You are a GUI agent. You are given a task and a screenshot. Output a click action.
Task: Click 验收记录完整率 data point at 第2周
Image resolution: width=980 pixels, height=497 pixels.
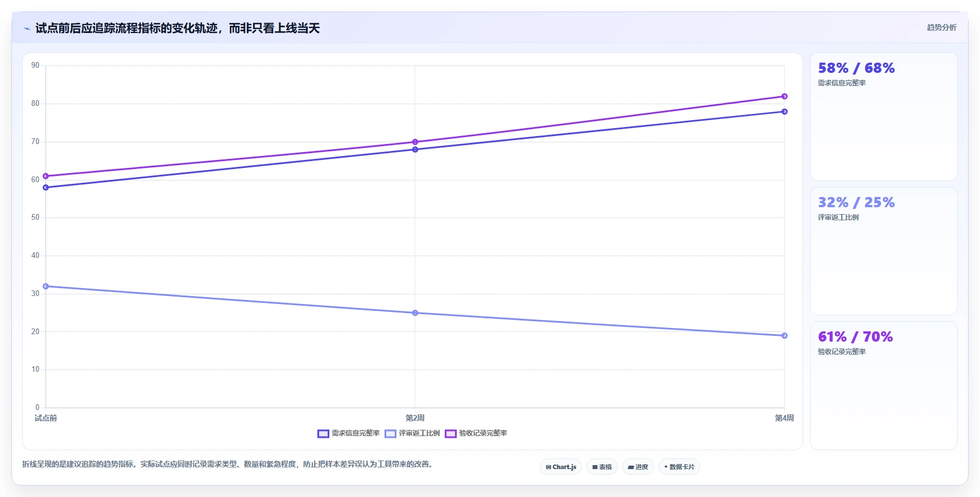pos(415,142)
